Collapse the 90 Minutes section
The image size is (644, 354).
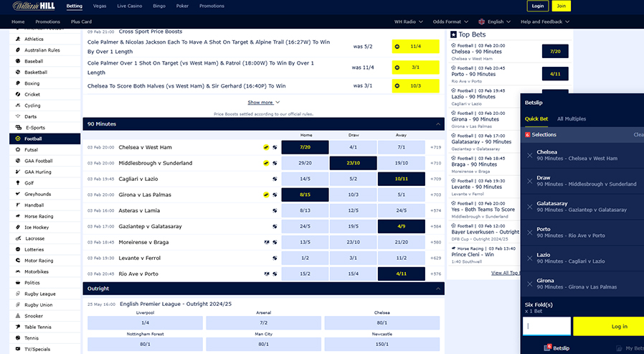[438, 124]
